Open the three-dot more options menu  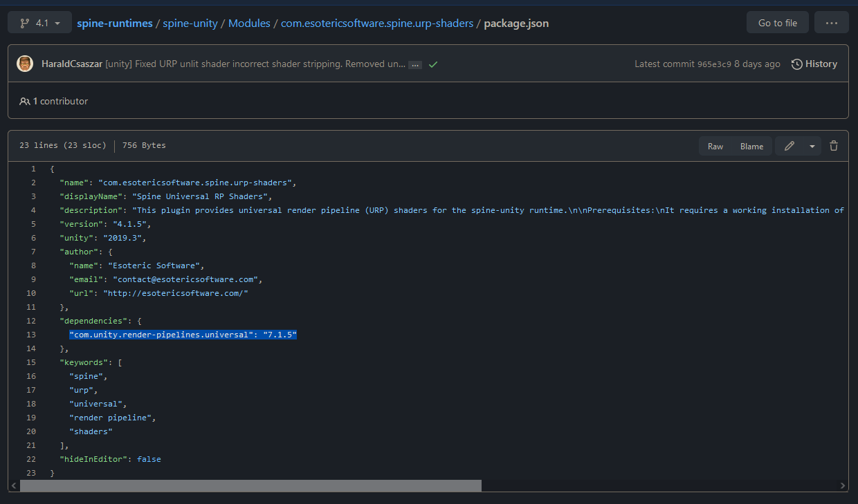[832, 23]
